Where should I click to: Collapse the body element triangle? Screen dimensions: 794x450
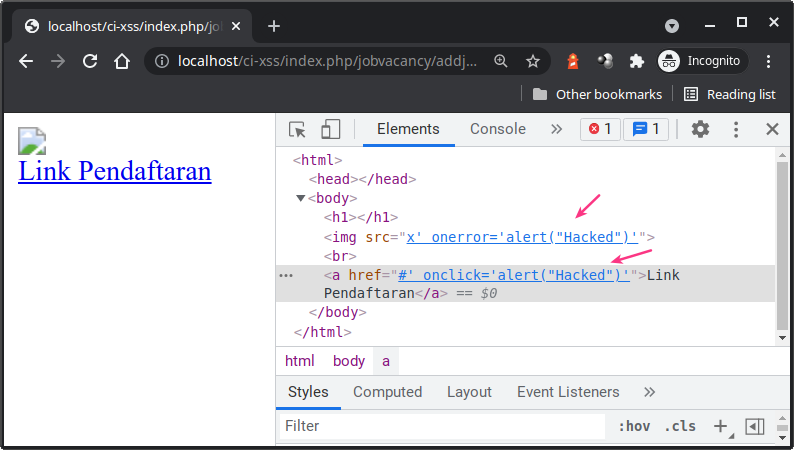(x=300, y=199)
